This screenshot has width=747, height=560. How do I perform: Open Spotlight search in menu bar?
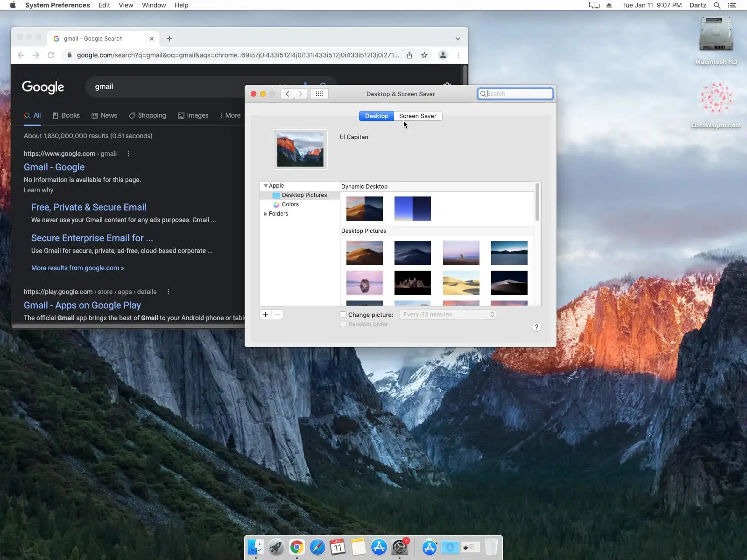717,5
